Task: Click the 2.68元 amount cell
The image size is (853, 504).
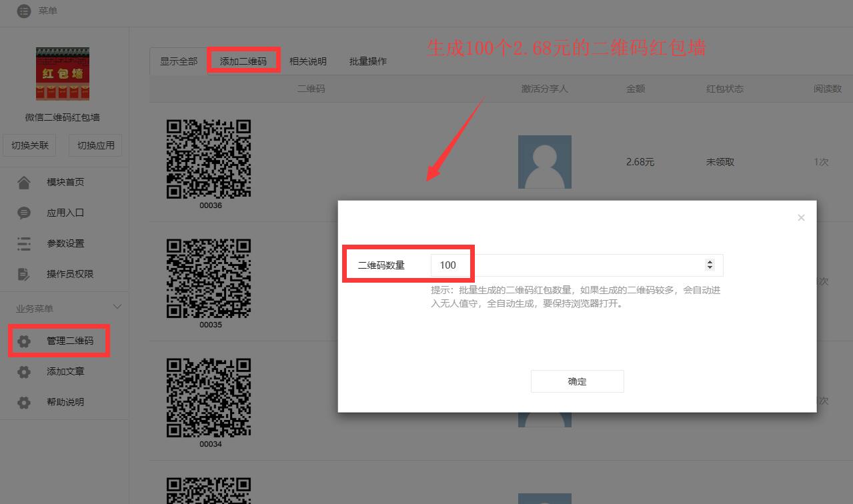Action: coord(640,162)
